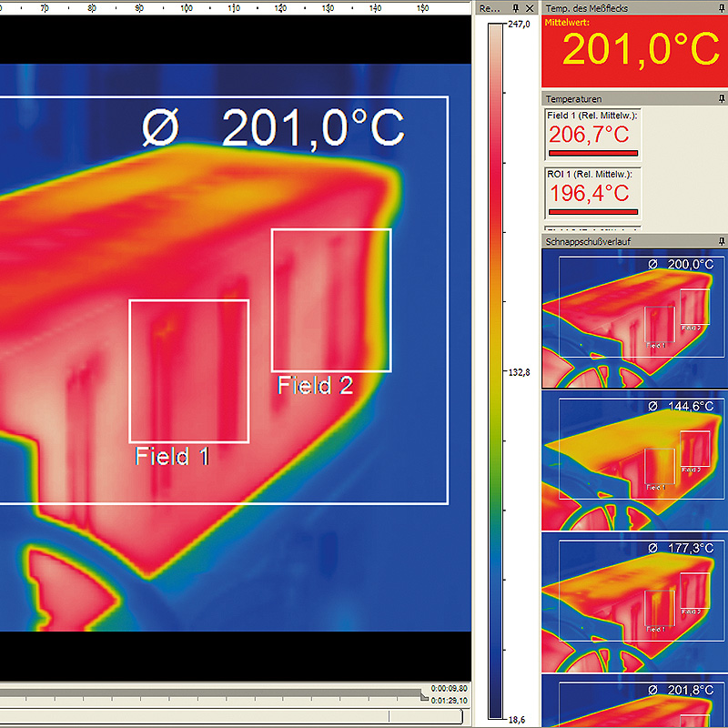Click the current time '0:00:09,80'

449,689
